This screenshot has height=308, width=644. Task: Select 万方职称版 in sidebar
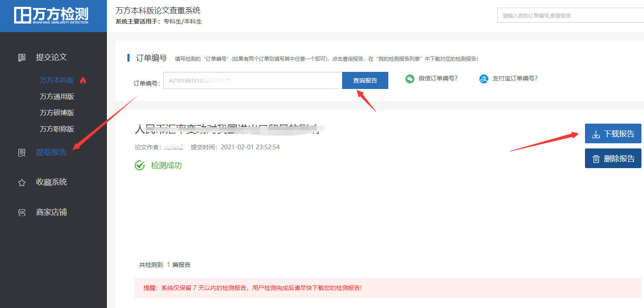[57, 129]
